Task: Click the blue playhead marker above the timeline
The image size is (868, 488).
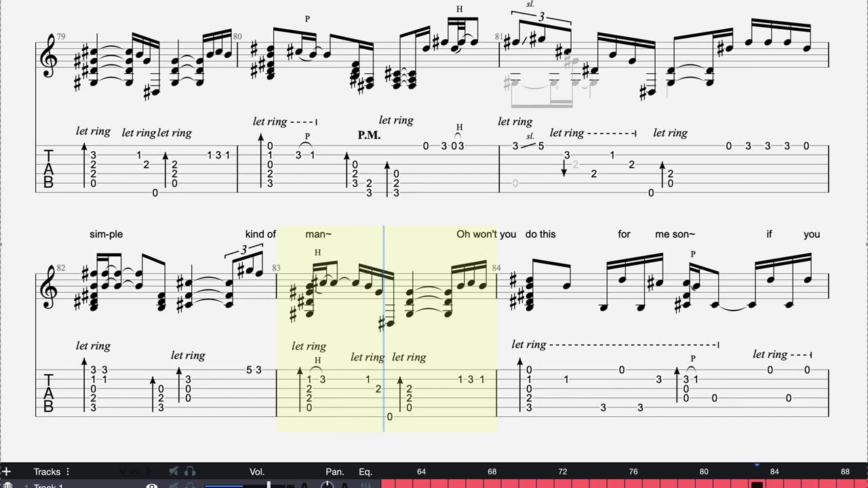Action: [x=757, y=465]
